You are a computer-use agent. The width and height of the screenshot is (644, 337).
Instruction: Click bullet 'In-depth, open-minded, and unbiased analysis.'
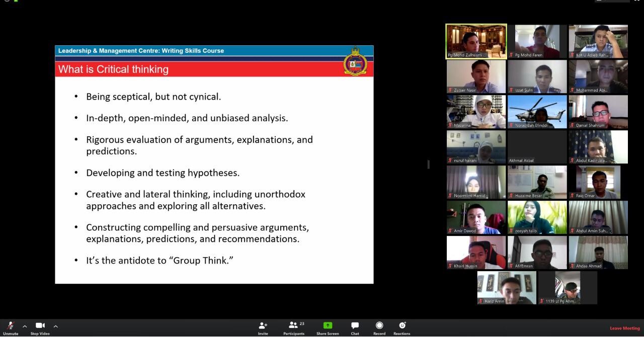[187, 118]
